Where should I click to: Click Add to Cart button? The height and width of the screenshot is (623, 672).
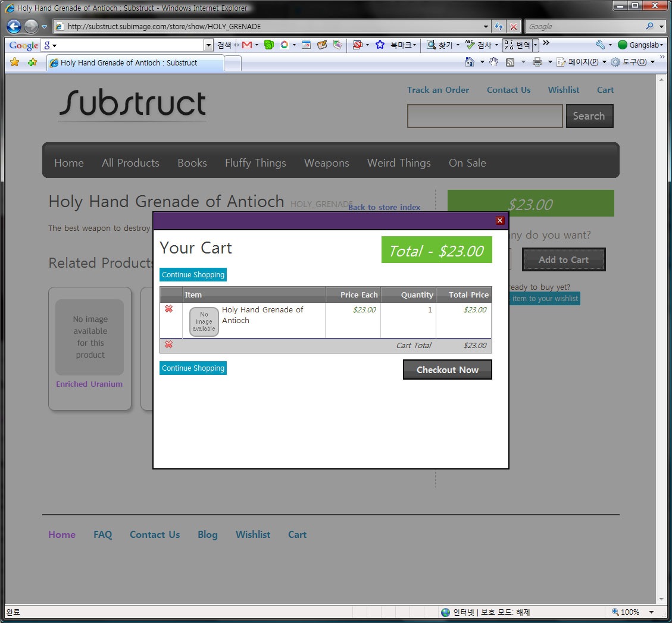click(x=564, y=259)
